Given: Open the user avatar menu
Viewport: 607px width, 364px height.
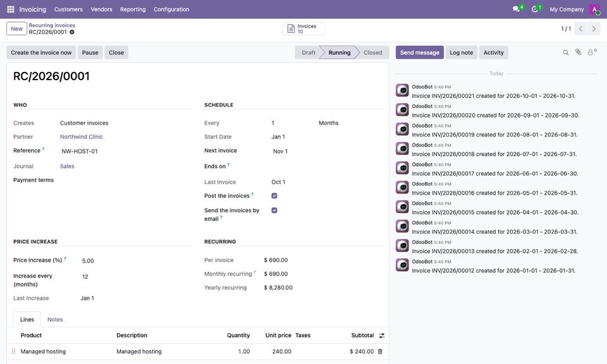Looking at the screenshot, I should coord(594,9).
